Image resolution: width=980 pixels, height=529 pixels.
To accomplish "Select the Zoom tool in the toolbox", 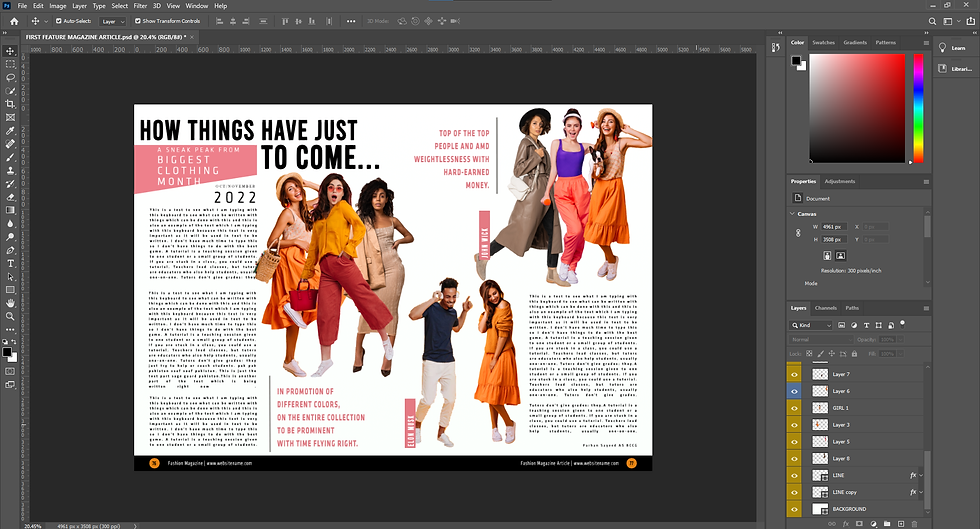I will [10, 316].
